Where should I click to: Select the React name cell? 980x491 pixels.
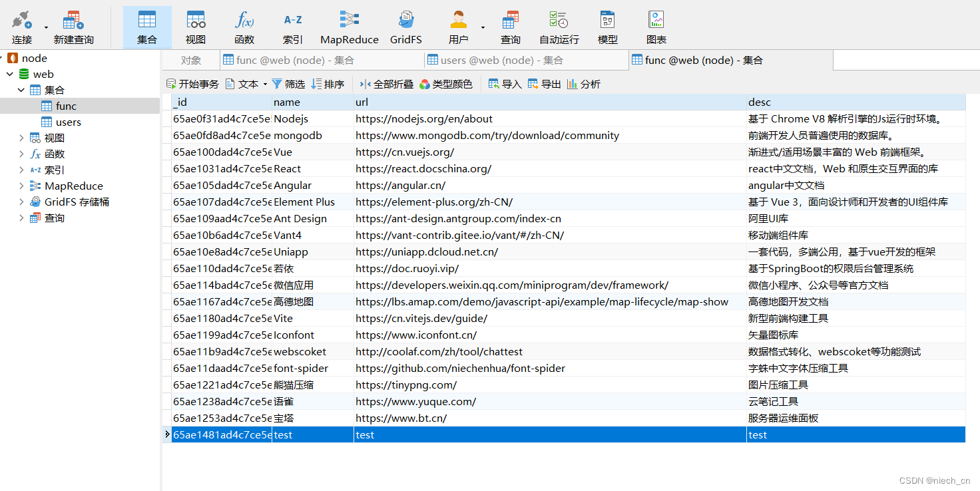313,169
